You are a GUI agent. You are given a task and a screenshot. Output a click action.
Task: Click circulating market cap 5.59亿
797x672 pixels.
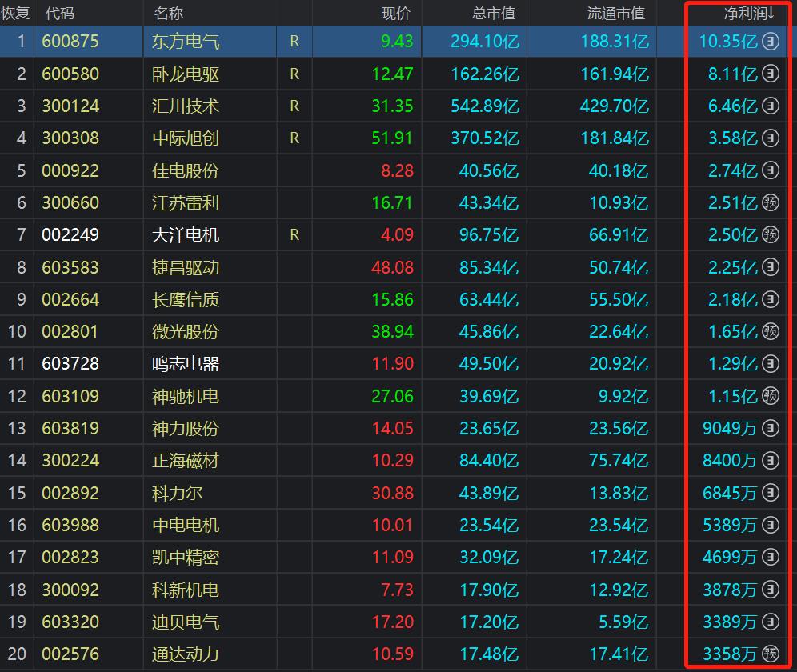tap(623, 621)
